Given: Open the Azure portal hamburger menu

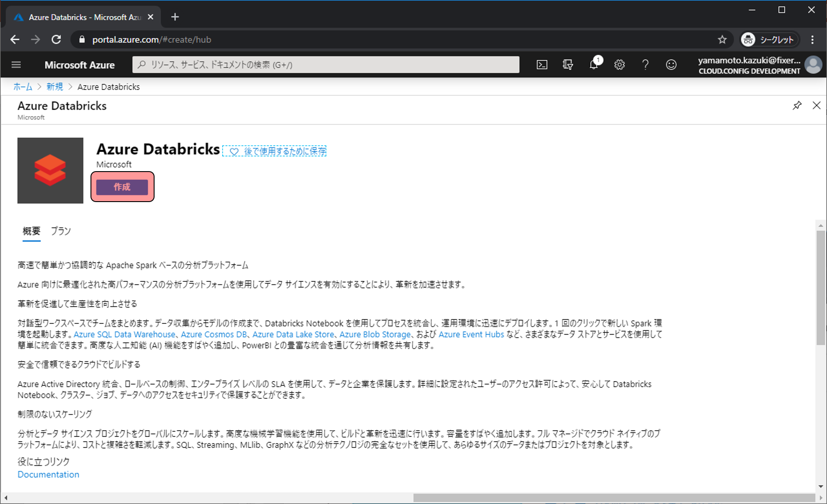Looking at the screenshot, I should (16, 65).
